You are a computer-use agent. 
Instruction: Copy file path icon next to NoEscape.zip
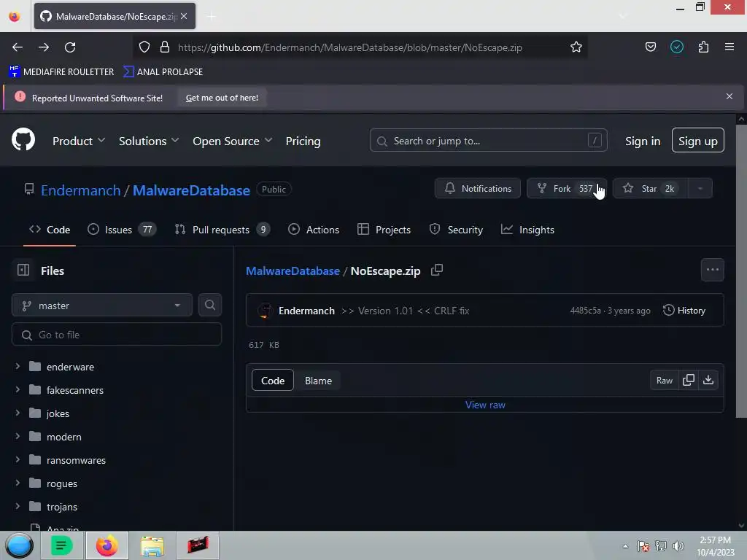tap(436, 271)
